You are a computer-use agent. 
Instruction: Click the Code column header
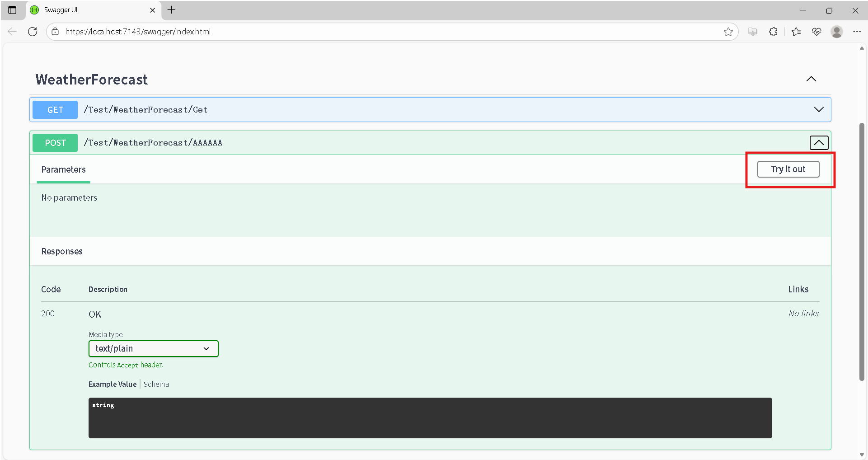coord(51,289)
